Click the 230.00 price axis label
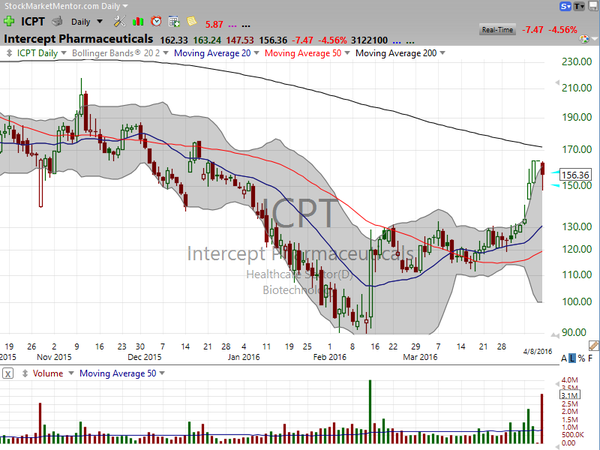 [x=577, y=62]
